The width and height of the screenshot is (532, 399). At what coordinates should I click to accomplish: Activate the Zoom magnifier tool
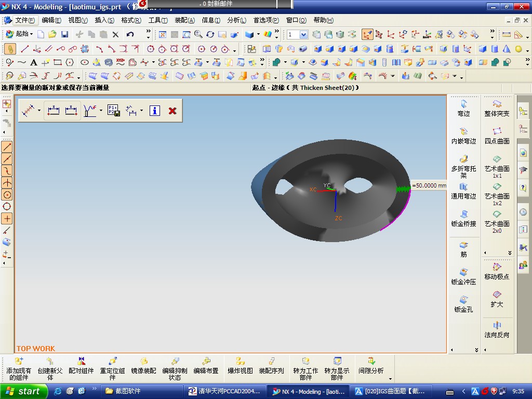[198, 34]
